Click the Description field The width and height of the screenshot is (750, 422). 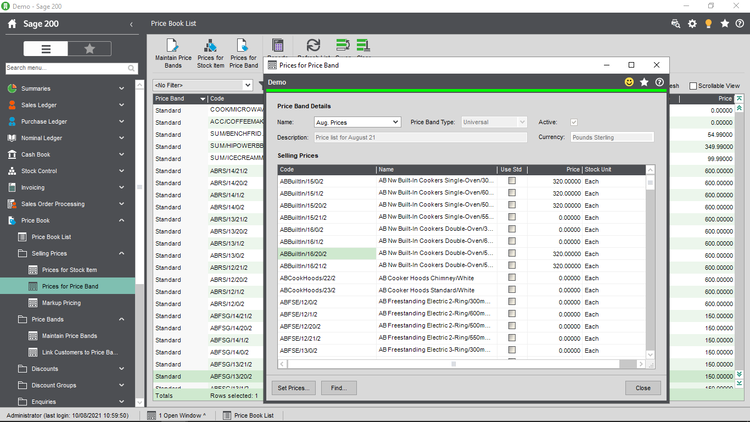(x=420, y=137)
